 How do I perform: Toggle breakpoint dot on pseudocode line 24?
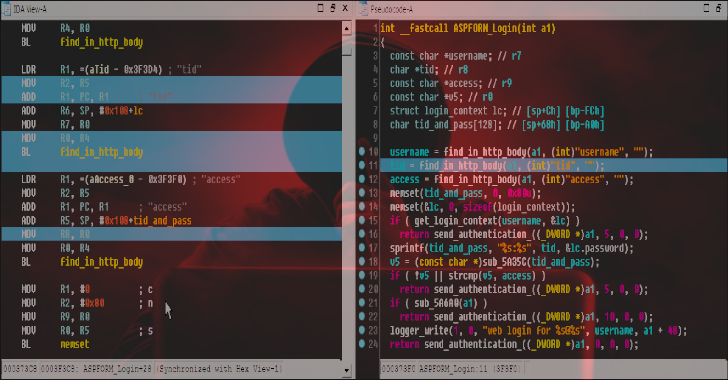click(362, 344)
